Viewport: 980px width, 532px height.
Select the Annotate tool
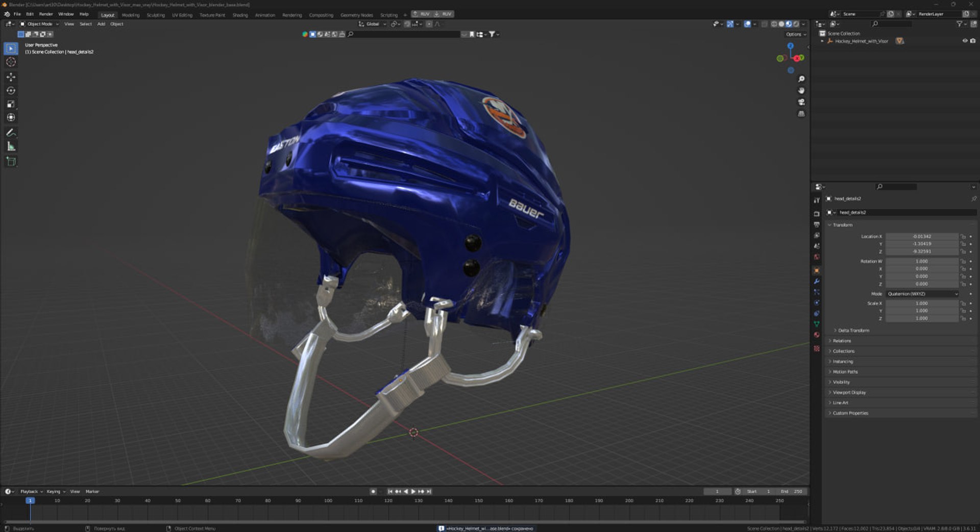click(11, 133)
